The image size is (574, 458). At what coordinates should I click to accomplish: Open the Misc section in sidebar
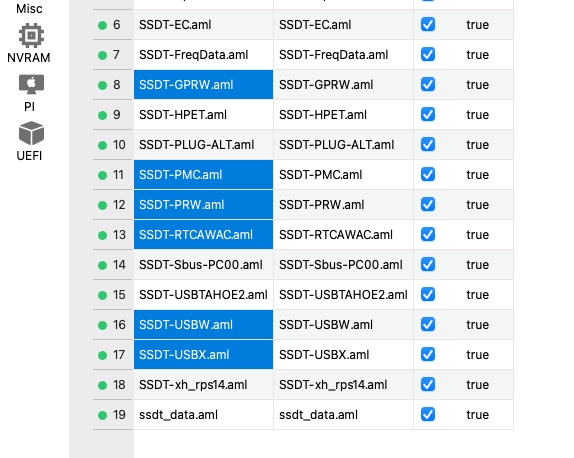pos(29,8)
